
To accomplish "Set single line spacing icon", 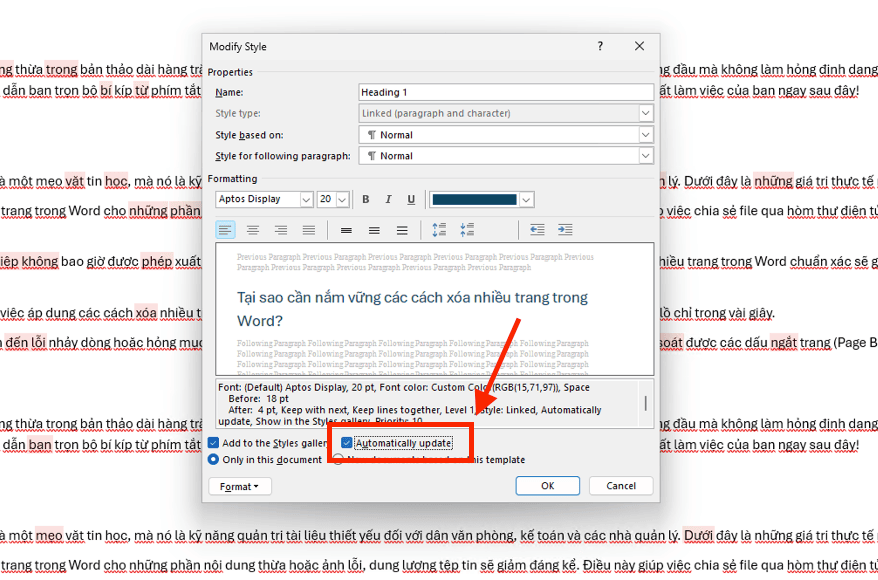I will 346,230.
